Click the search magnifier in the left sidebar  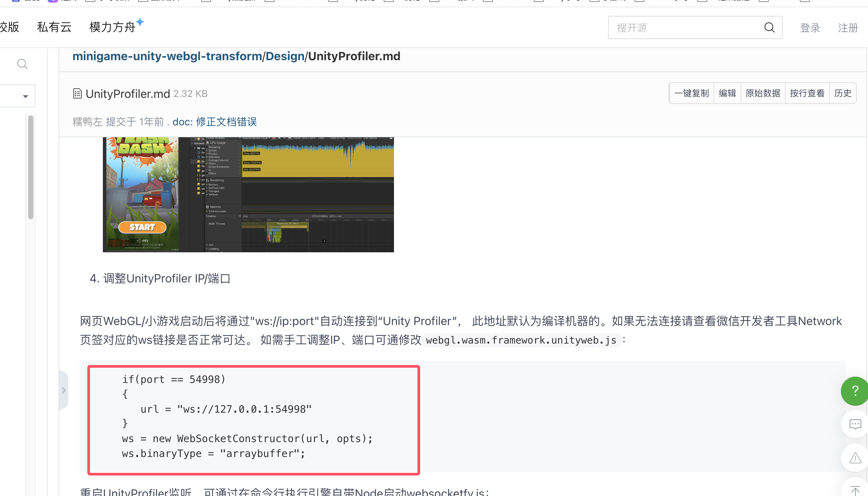pos(22,64)
